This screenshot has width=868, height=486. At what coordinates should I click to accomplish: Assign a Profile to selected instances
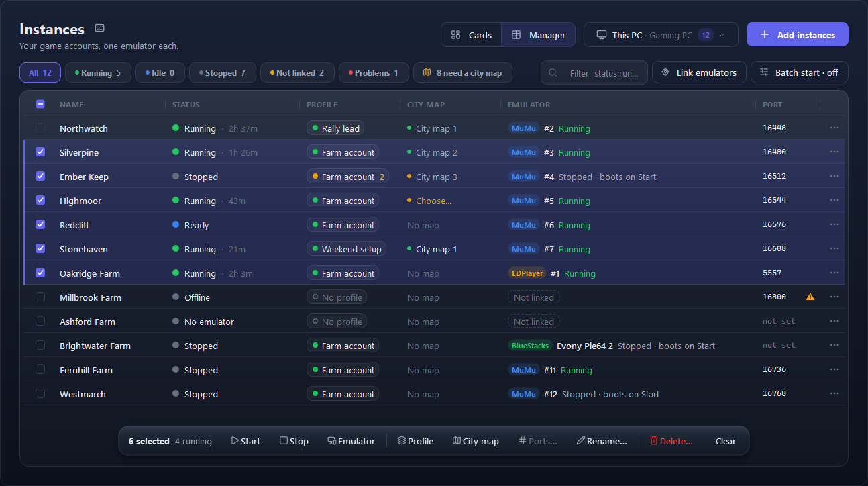(415, 441)
